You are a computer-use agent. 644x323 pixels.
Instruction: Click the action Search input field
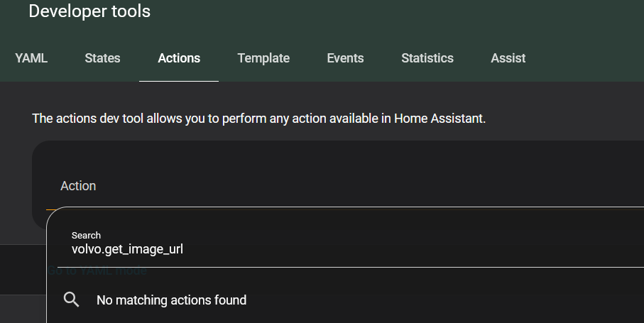click(355, 249)
